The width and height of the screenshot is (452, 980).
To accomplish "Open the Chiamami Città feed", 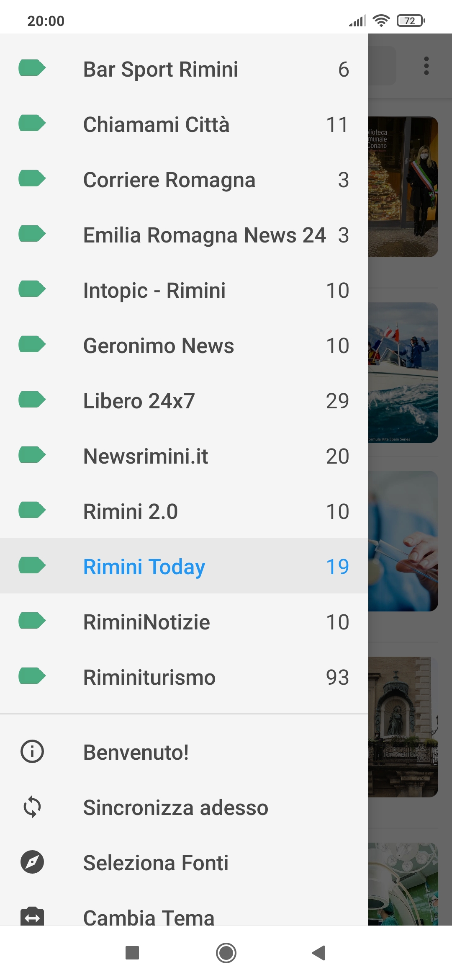I will 184,124.
